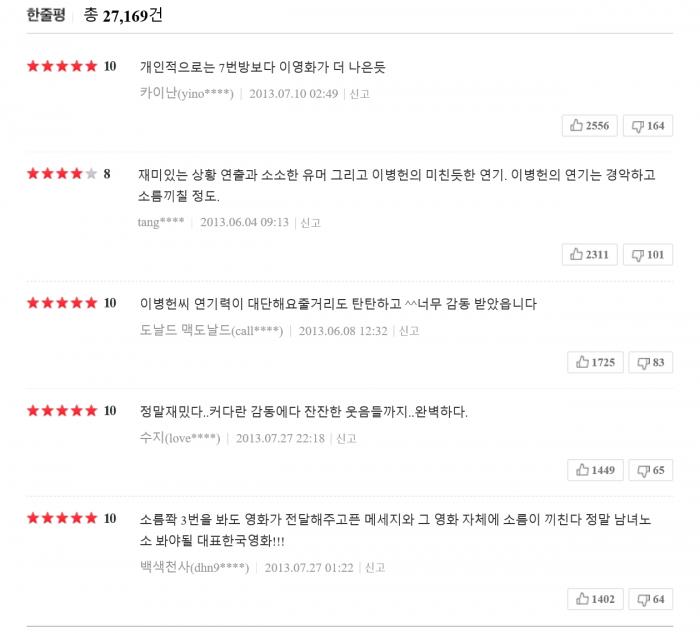The height and width of the screenshot is (633, 700).
Task: Open 백색천사(dhn9****) reviewer profile
Action: [194, 568]
